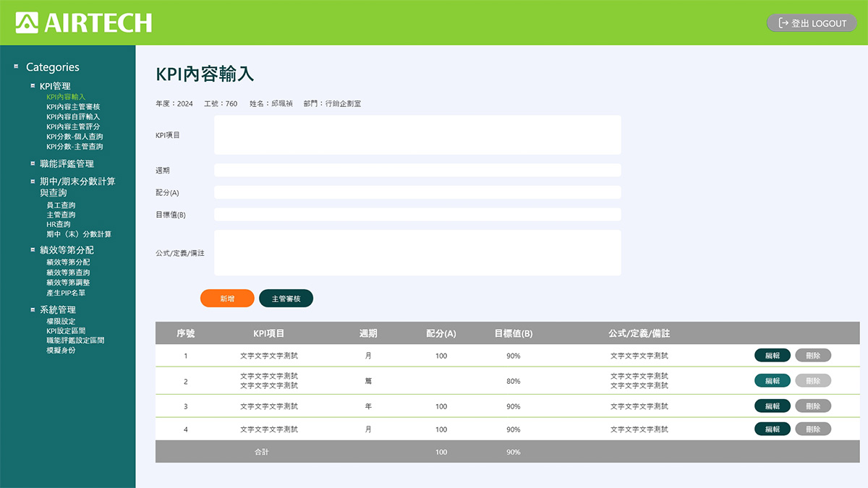Screen dimensions: 868x488
Task: Open HR查詢 in sidebar
Action: coord(59,224)
